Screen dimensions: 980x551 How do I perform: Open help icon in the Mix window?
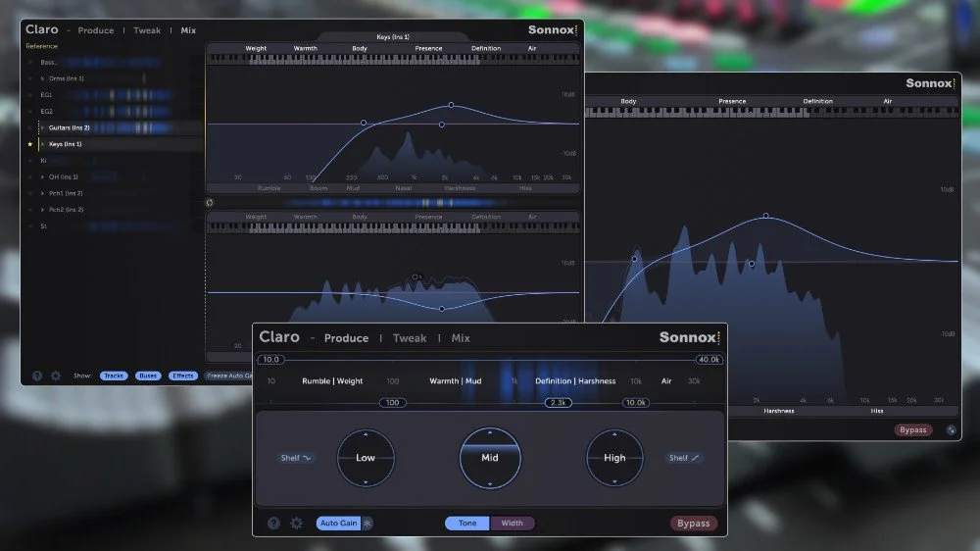click(x=37, y=376)
